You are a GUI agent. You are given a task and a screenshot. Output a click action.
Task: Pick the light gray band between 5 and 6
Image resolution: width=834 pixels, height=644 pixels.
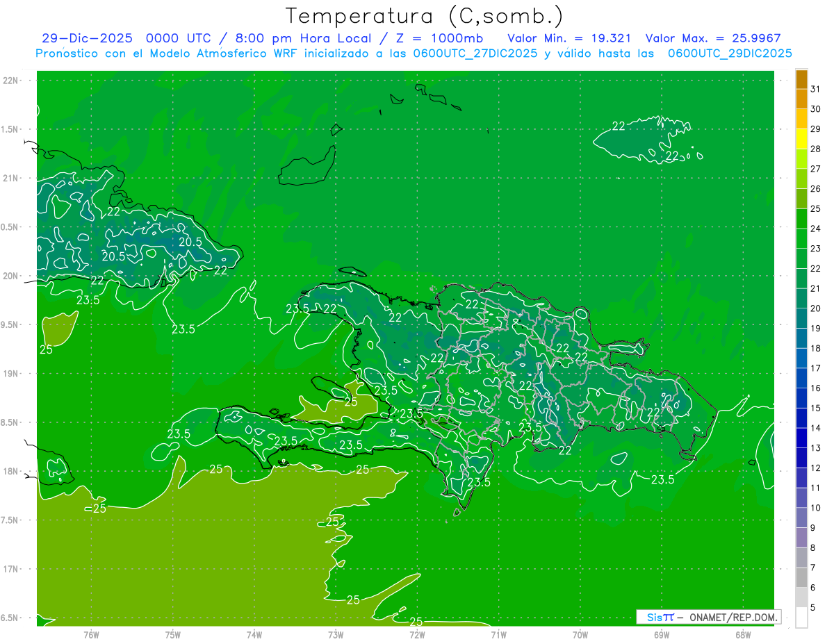pyautogui.click(x=801, y=597)
